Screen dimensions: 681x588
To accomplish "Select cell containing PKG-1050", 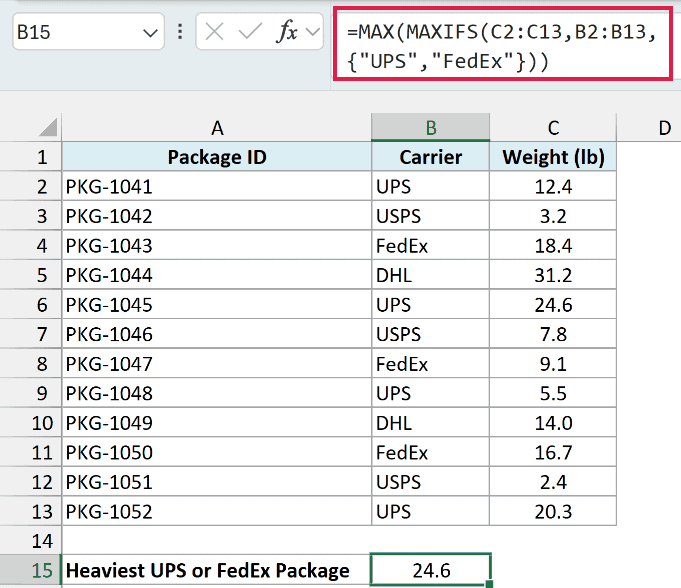I will coord(217,452).
